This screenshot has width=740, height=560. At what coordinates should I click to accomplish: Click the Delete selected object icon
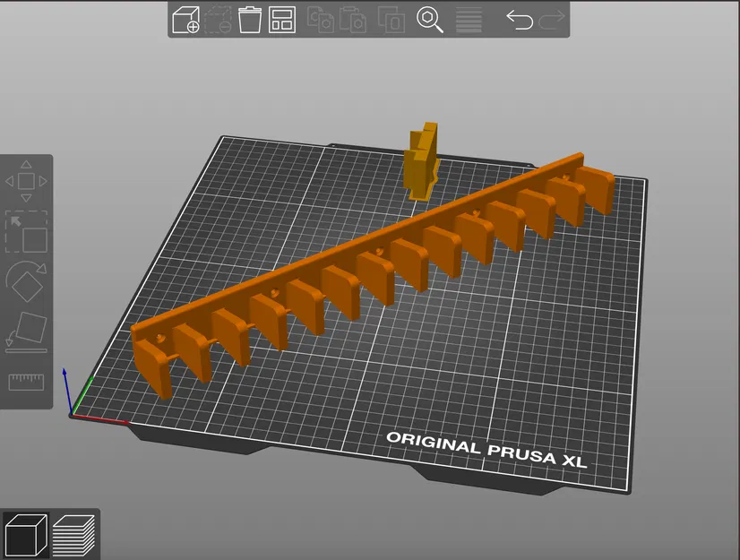coord(218,20)
